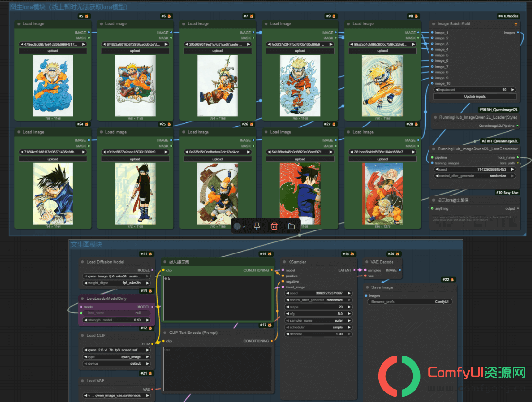Click the CLIP Text Encode text area
532x402 pixels.
[218, 369]
